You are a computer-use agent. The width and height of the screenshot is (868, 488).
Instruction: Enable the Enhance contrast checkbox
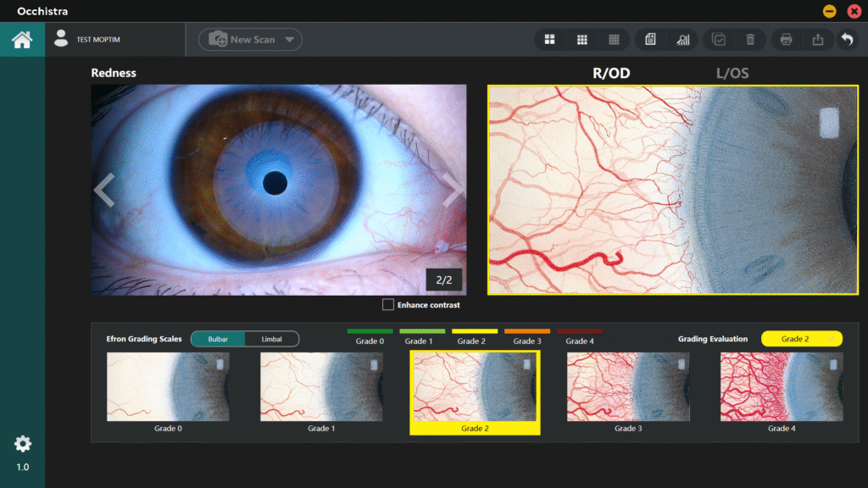[x=388, y=304]
